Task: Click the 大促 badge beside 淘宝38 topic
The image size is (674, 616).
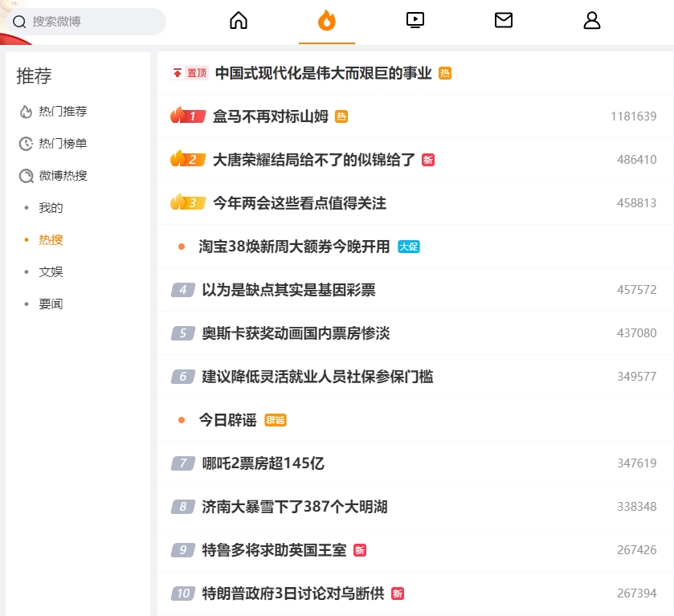Action: click(x=408, y=247)
